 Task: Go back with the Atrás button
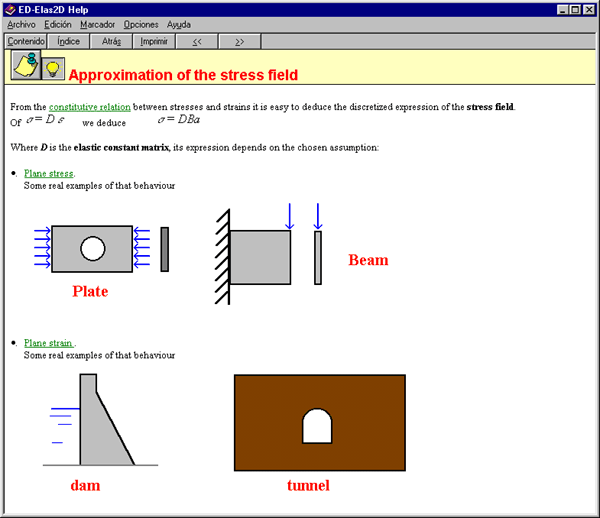coord(111,41)
